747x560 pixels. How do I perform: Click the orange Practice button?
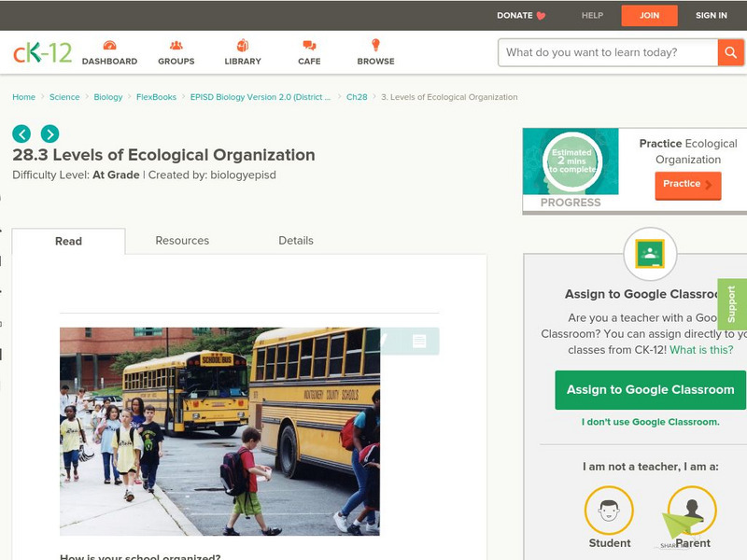coord(686,185)
